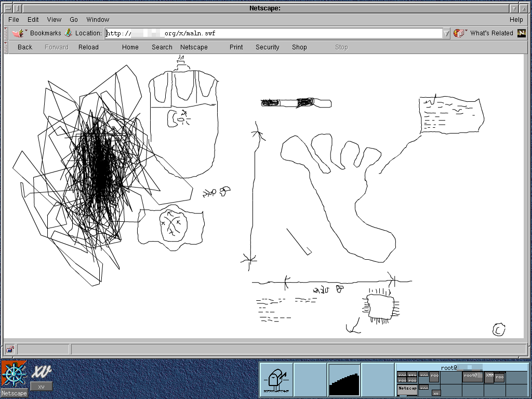Reload the current page
The width and height of the screenshot is (532, 399).
[x=88, y=47]
